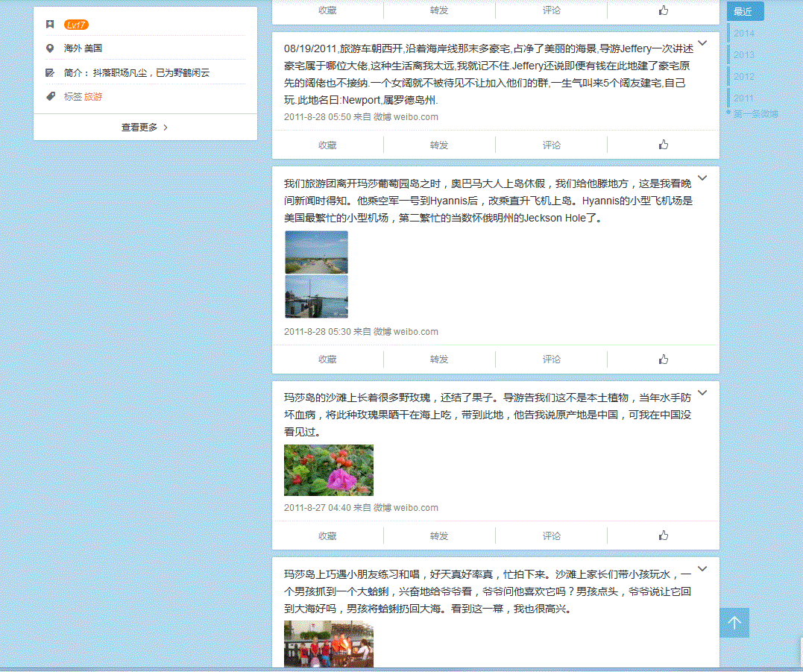Click the scroll-to-top arrow button

734,623
